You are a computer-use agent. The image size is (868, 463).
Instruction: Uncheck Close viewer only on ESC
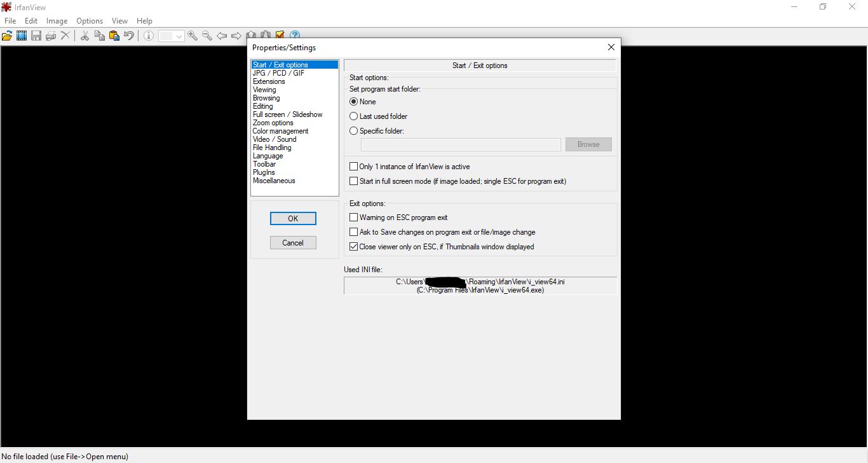pos(354,247)
